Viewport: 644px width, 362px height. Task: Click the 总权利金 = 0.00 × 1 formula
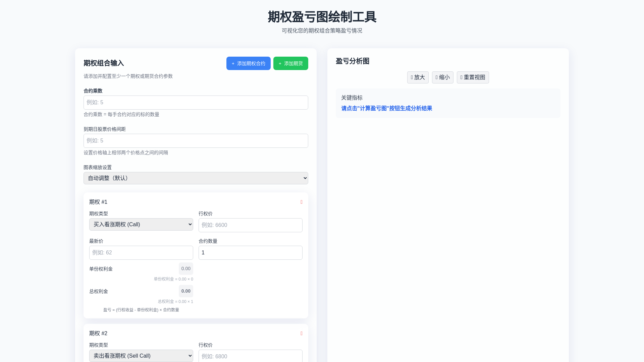pos(175,302)
